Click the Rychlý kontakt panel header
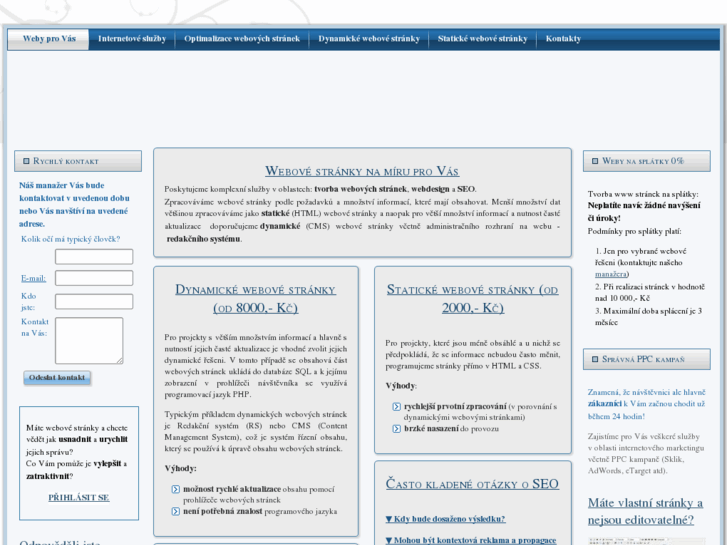The width and height of the screenshot is (727, 545). (x=78, y=161)
